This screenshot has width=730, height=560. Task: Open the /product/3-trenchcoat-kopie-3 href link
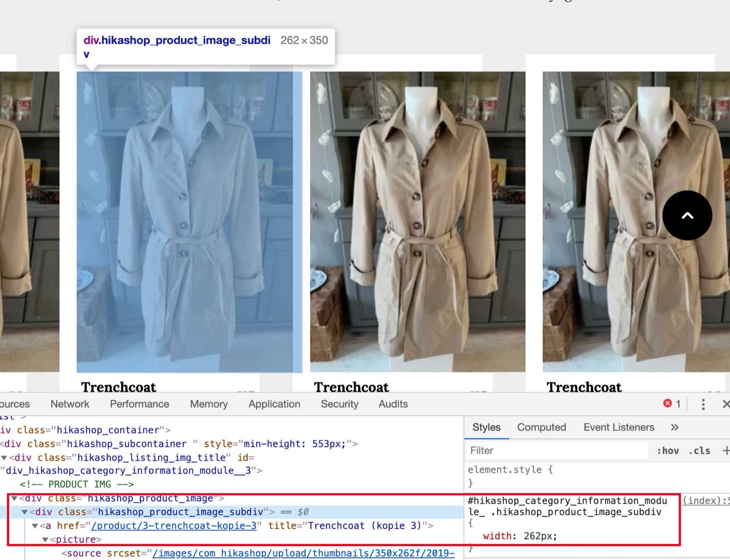pyautogui.click(x=174, y=526)
